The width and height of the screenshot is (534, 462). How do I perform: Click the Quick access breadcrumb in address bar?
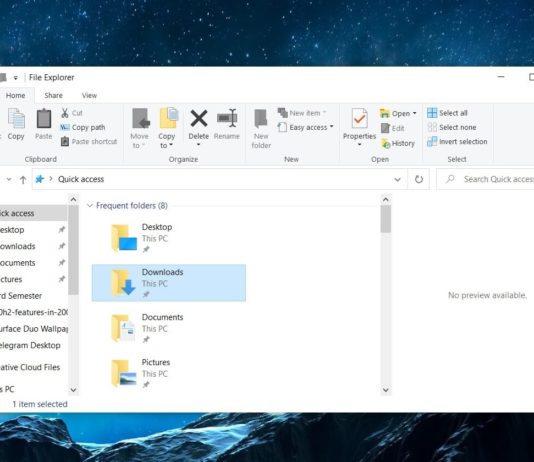pyautogui.click(x=81, y=179)
